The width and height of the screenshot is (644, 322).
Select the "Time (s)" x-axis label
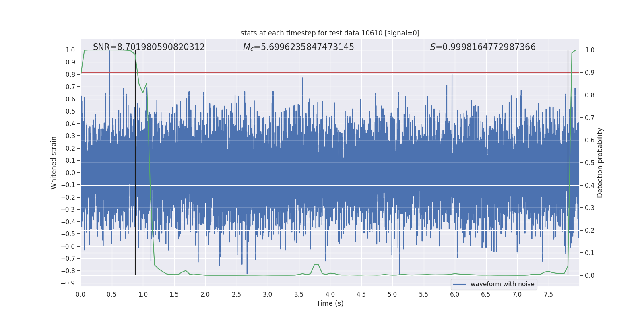[330, 303]
